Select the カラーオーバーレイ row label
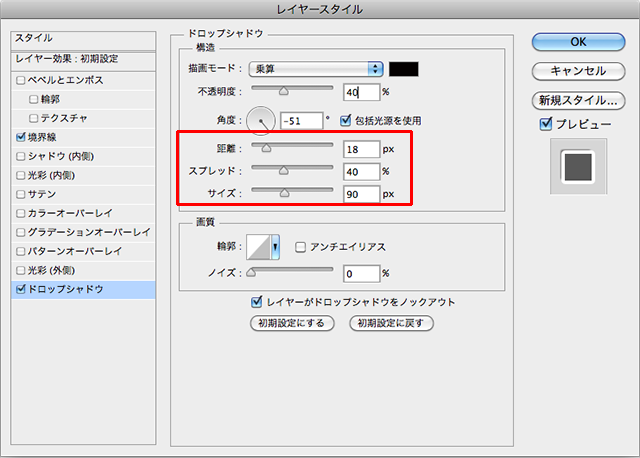Viewport: 640px width, 458px height. (x=70, y=213)
